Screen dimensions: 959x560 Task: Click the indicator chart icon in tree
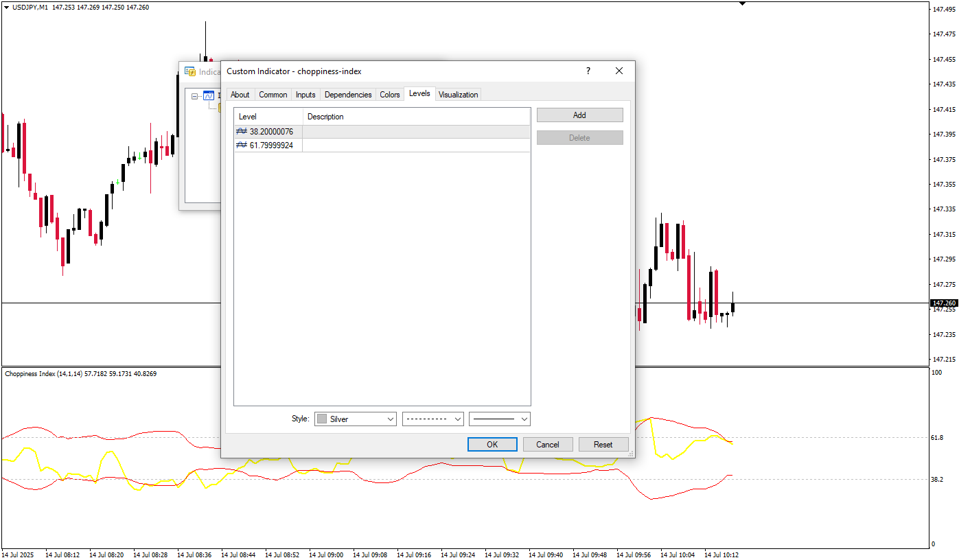[x=209, y=96]
